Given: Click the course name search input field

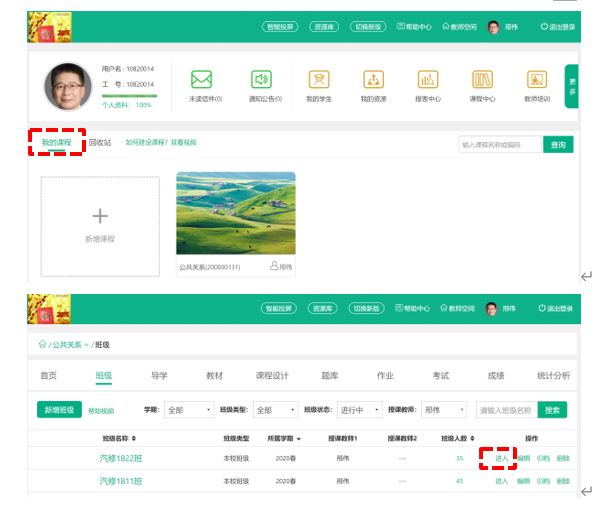Looking at the screenshot, I should tap(499, 145).
